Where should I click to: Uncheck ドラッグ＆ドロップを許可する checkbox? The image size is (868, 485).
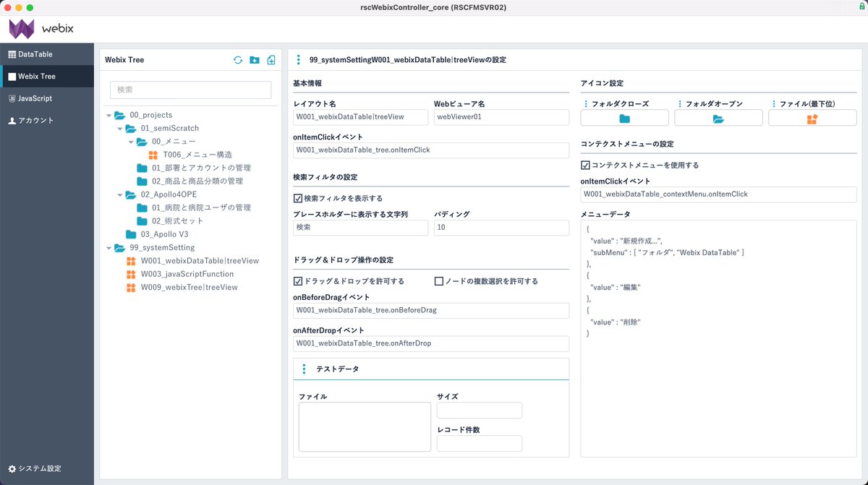coord(297,281)
